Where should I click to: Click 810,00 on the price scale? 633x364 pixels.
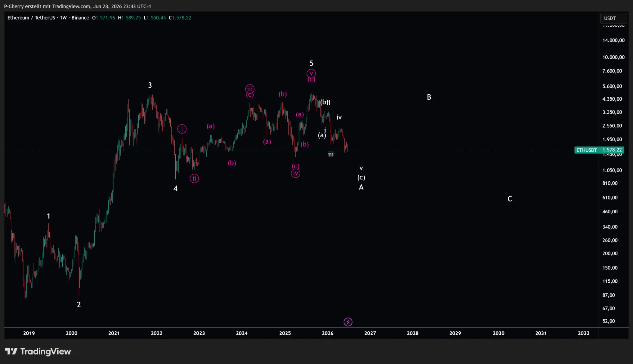(610, 183)
